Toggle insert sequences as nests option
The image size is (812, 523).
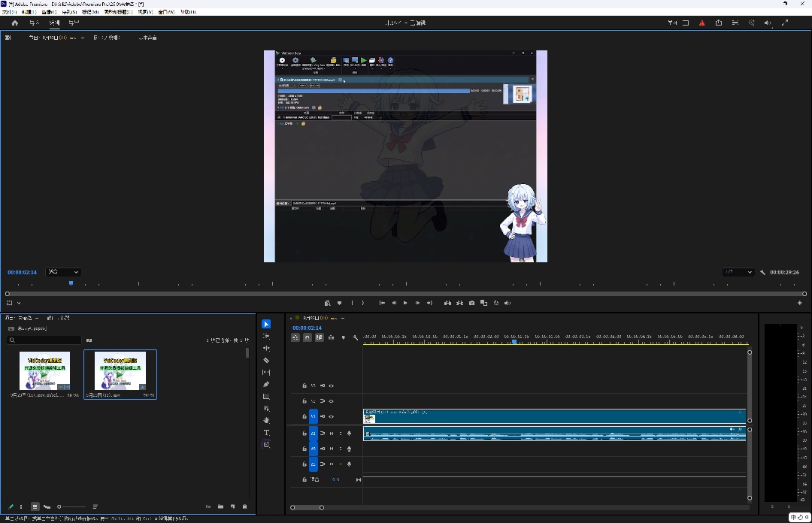pos(295,337)
